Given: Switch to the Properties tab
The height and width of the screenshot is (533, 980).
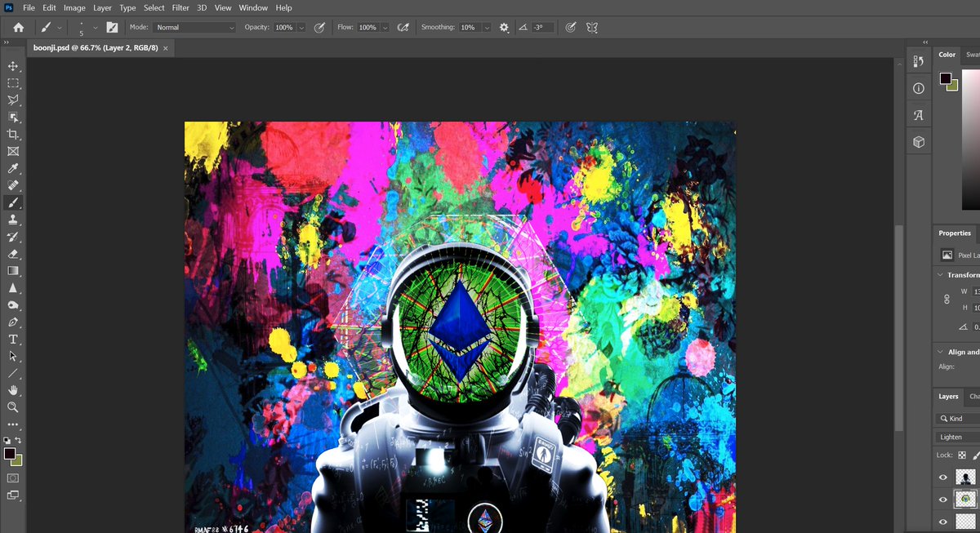Looking at the screenshot, I should click(955, 233).
